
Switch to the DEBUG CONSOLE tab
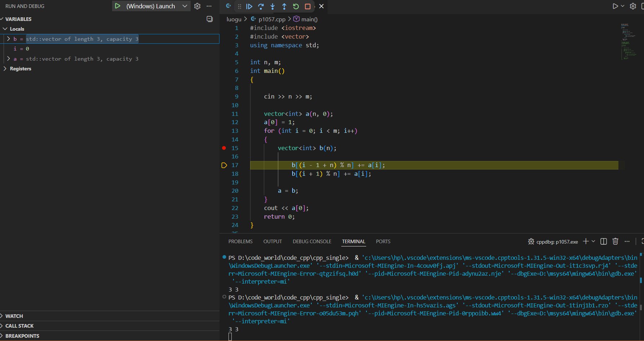coord(312,241)
